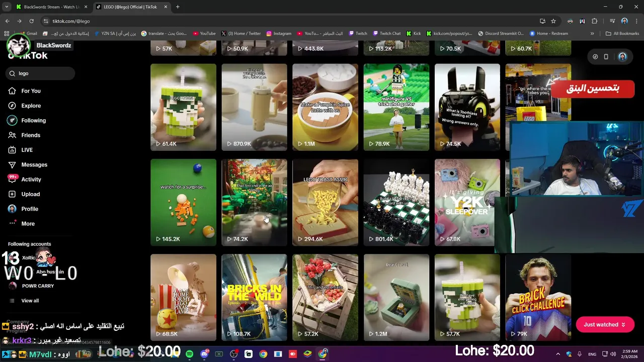This screenshot has width=644, height=362.
Task: Play the watch for a surprise video
Action: click(183, 203)
